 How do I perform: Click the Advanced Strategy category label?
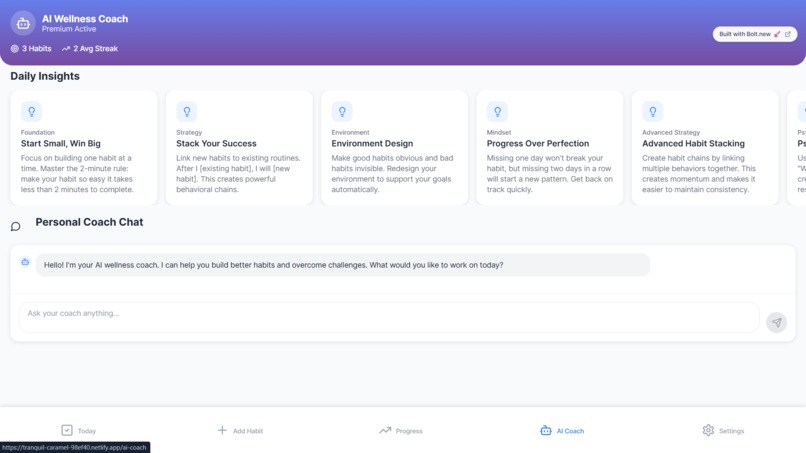pyautogui.click(x=671, y=132)
